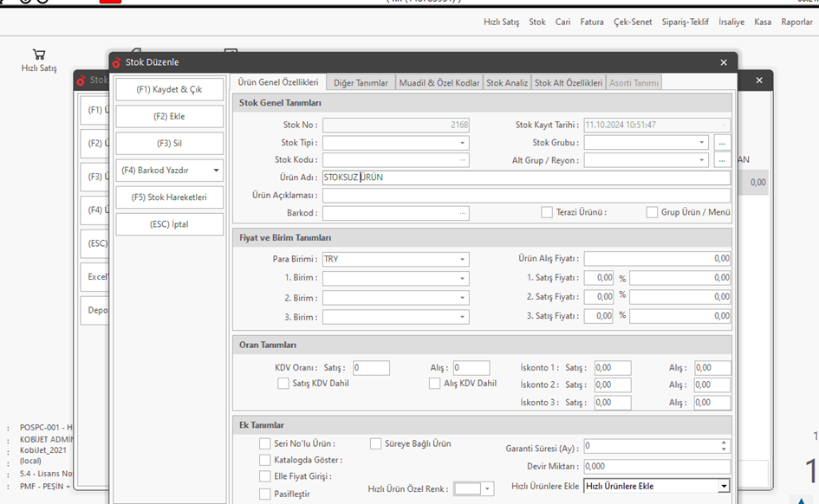Click (F2) Ekle button

pyautogui.click(x=169, y=116)
